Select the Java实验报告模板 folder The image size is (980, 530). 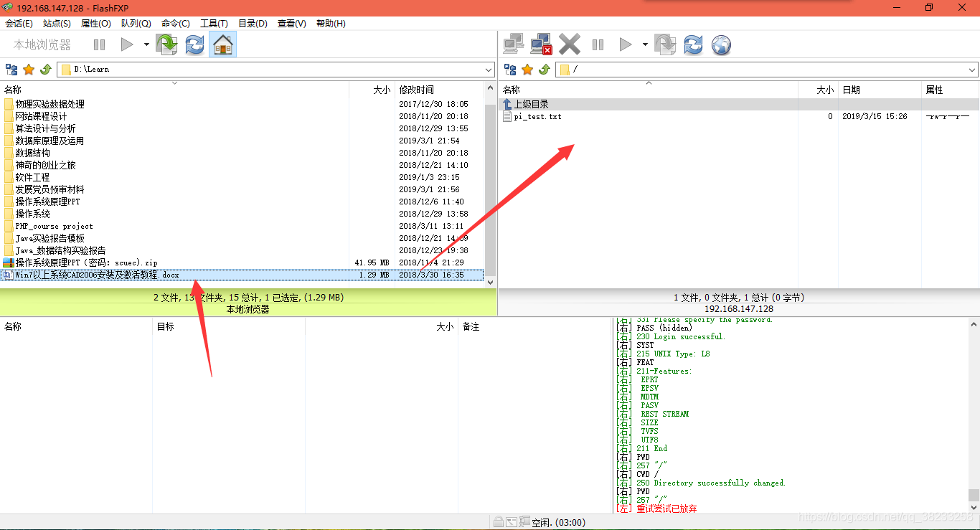50,238
